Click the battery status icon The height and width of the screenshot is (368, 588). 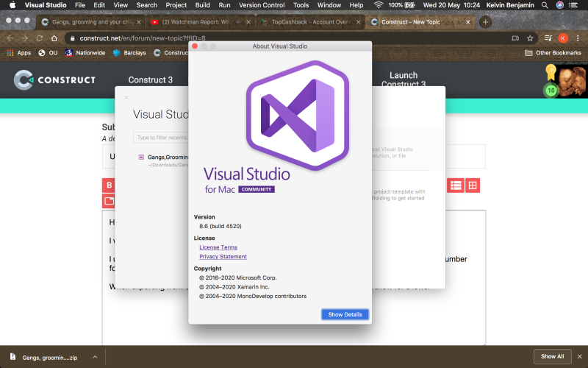pos(409,5)
